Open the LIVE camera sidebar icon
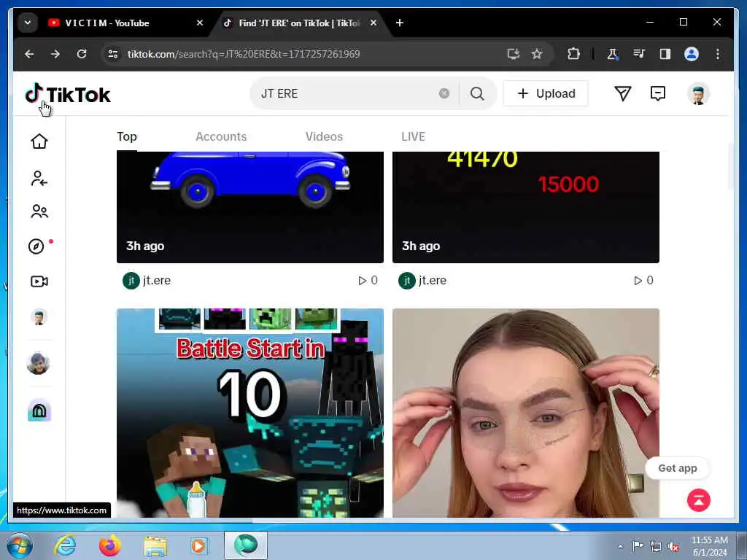The height and width of the screenshot is (560, 747). pyautogui.click(x=39, y=281)
